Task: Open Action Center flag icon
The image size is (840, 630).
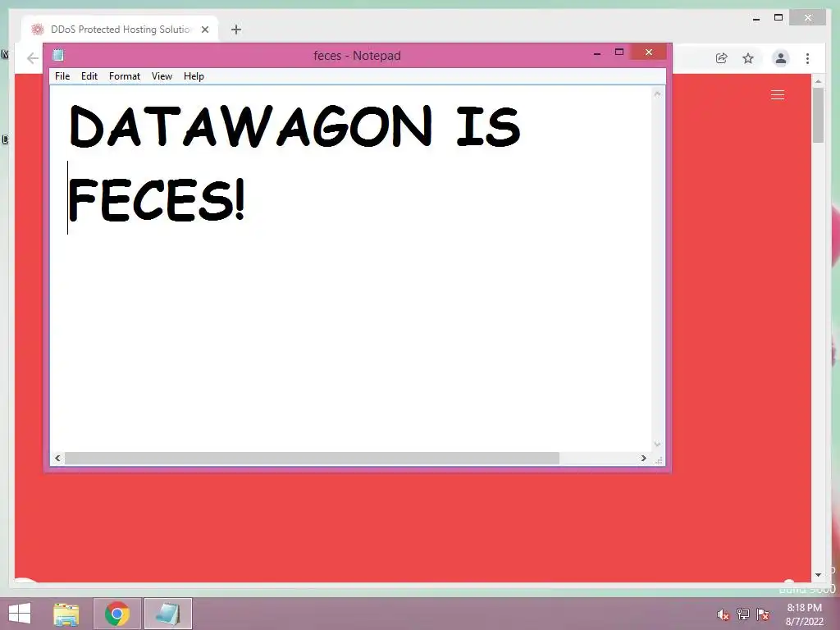Action: pos(763,614)
